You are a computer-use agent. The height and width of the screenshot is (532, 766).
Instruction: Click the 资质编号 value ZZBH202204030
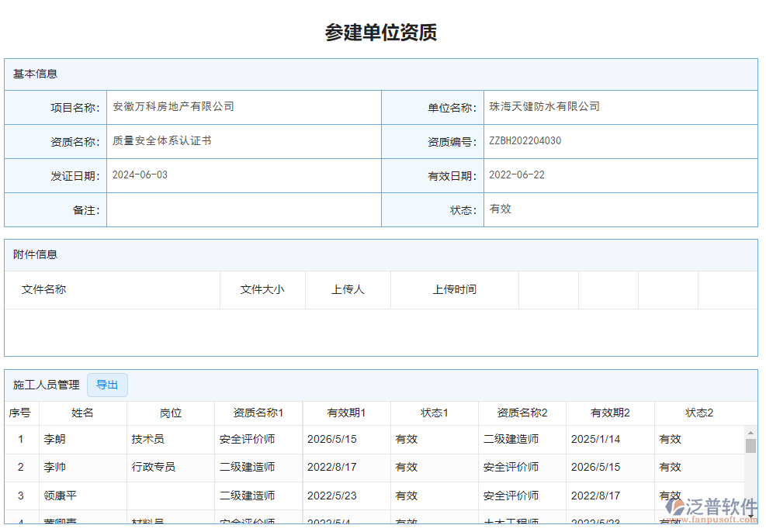coord(525,140)
